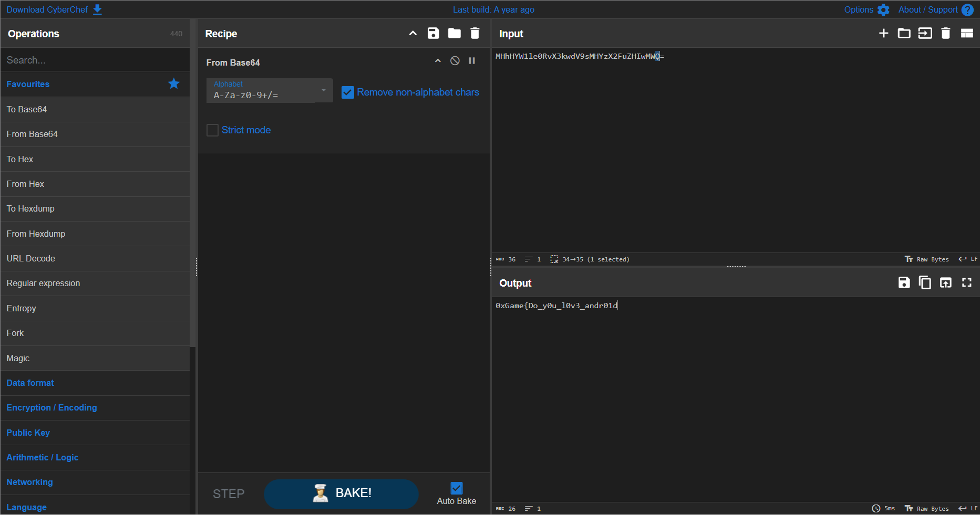Enable Strict mode checkbox
The width and height of the screenshot is (980, 515).
pos(213,130)
